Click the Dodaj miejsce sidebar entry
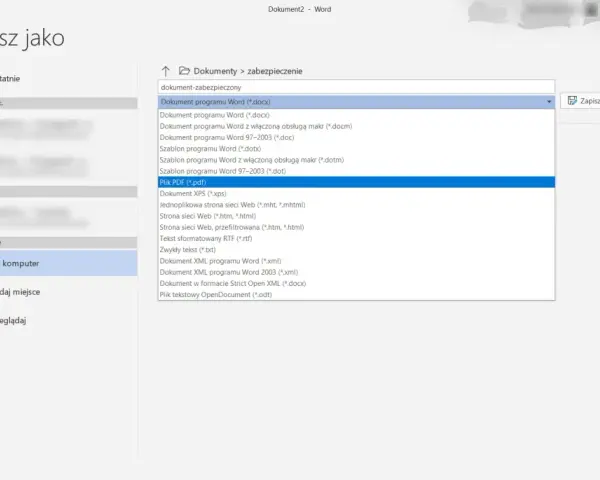This screenshot has width=600, height=480. (20, 292)
